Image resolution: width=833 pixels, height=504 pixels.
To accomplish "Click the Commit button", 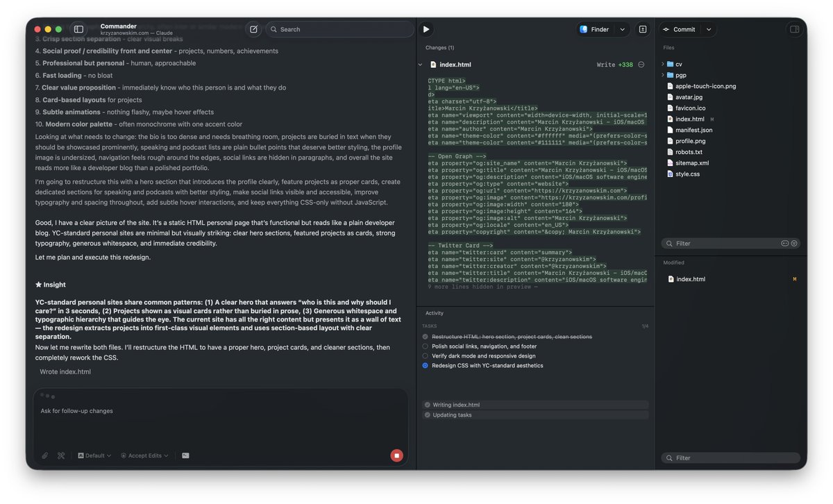I will pyautogui.click(x=679, y=29).
